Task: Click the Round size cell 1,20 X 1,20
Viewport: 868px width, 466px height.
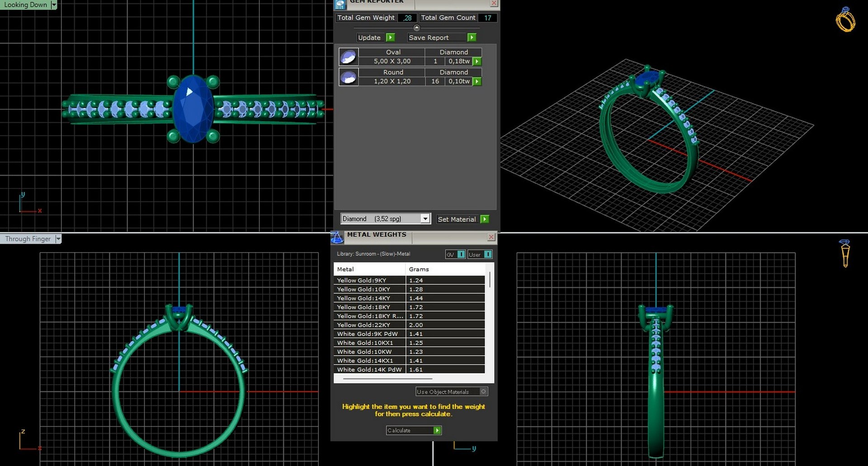Action: point(392,81)
